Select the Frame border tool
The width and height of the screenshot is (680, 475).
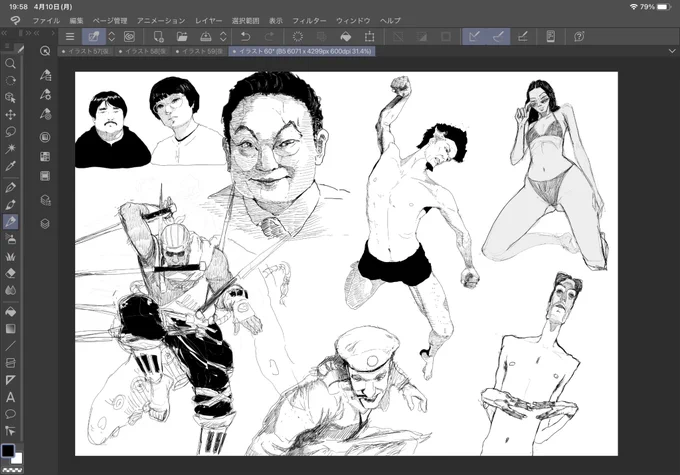tap(10, 363)
